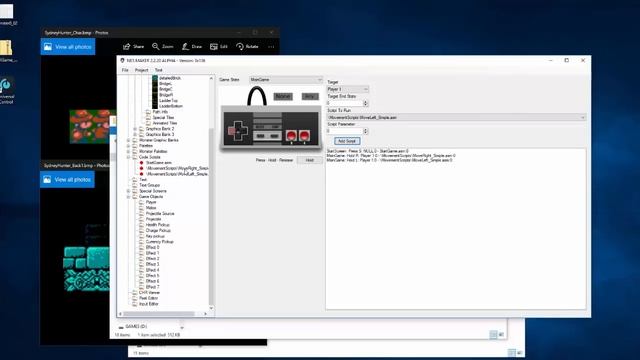
Task: Click the Select button on the NES controller
Action: pos(260,136)
